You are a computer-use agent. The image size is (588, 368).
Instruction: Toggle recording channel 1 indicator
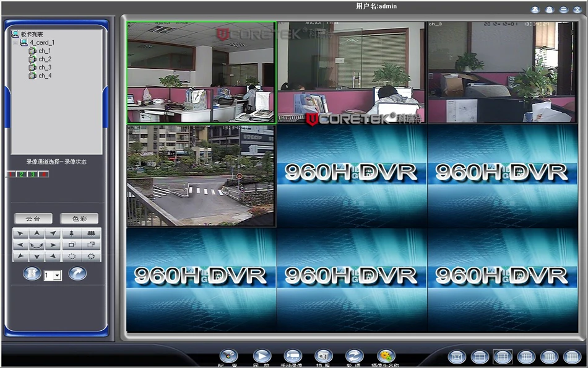pos(11,174)
